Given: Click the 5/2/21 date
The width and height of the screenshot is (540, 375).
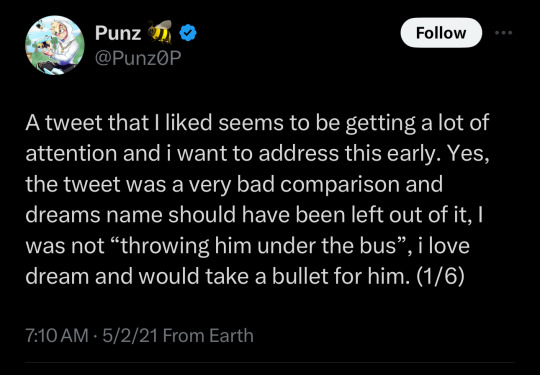Looking at the screenshot, I should click(130, 335).
